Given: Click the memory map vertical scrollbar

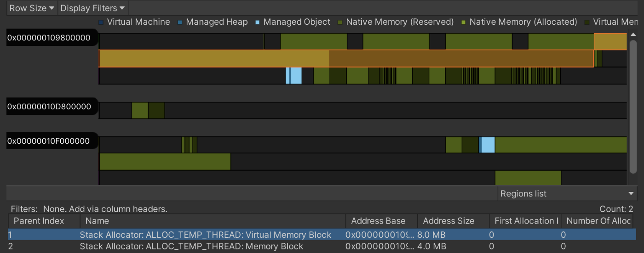Looking at the screenshot, I should point(633,106).
